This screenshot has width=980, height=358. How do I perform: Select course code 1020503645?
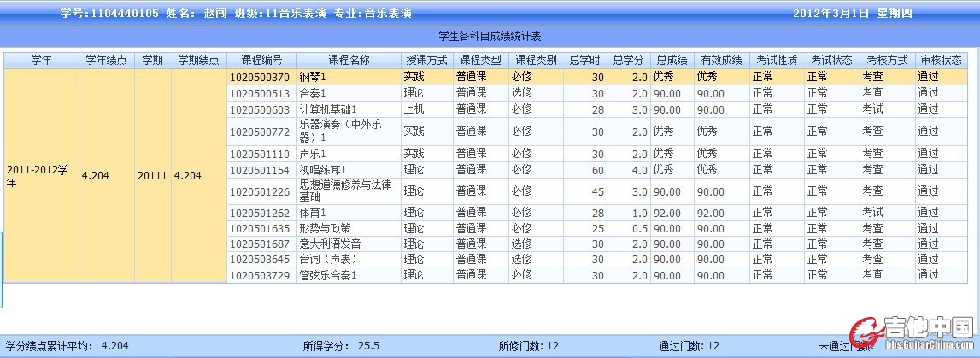[x=260, y=259]
